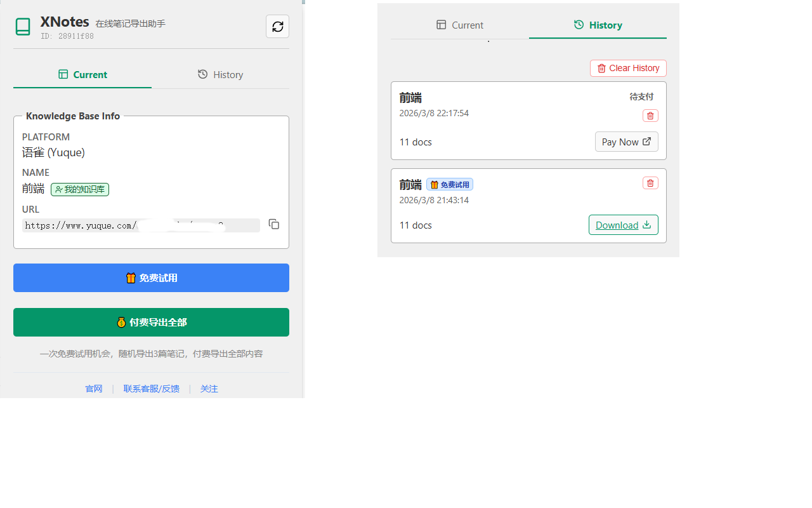
Task: Delete the 免费试用 前端 history entry
Action: tap(650, 183)
